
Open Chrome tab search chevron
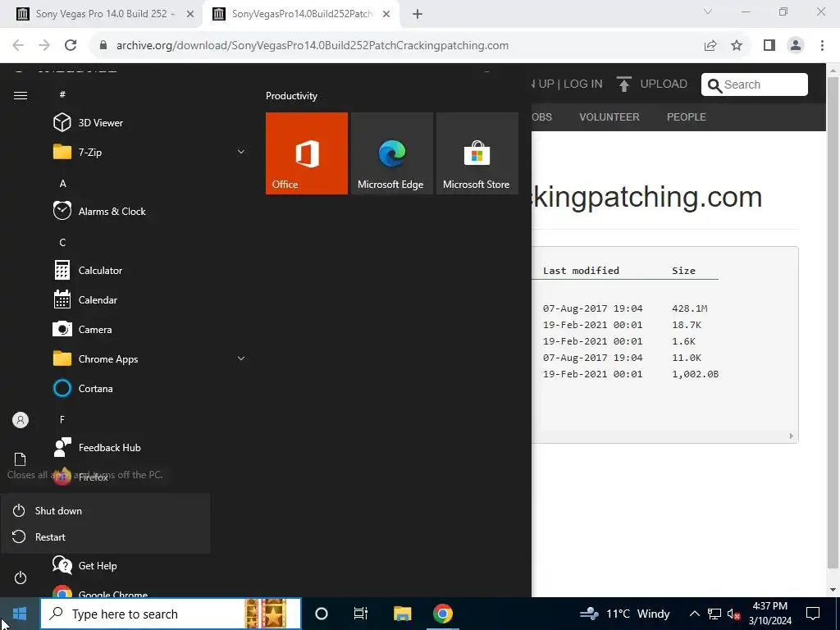click(x=708, y=11)
